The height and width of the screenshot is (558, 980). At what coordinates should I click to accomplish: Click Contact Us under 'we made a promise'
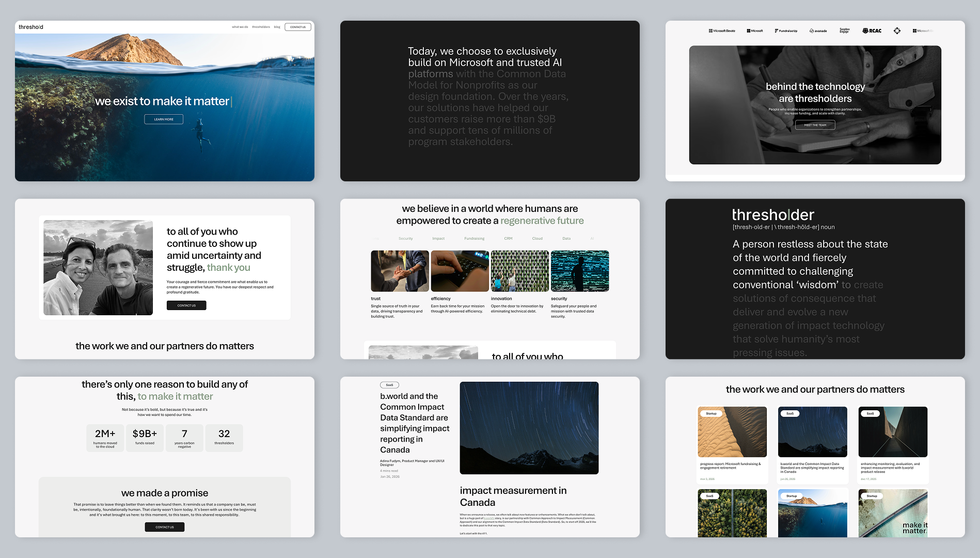click(x=165, y=527)
